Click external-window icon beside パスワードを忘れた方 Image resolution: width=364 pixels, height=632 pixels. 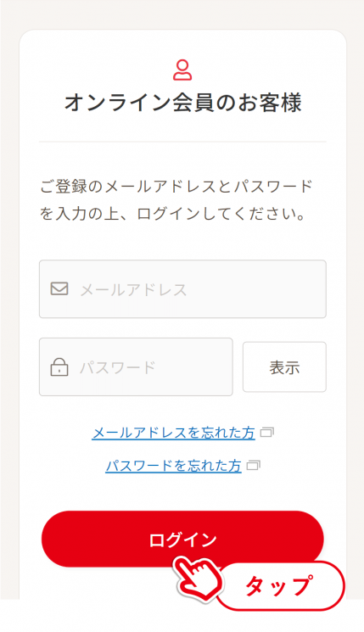click(x=254, y=466)
